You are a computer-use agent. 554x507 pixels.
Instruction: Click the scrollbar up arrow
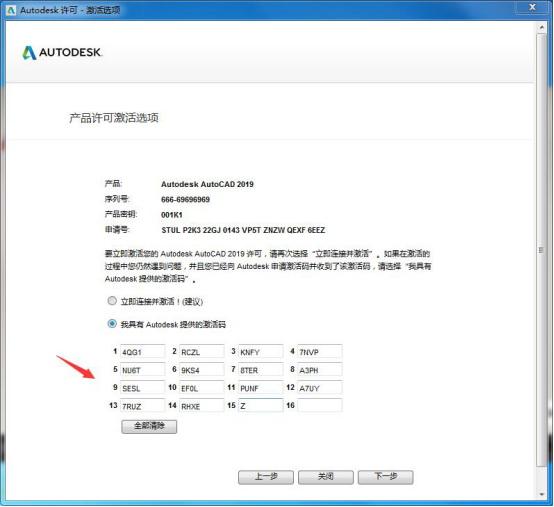pos(541,27)
